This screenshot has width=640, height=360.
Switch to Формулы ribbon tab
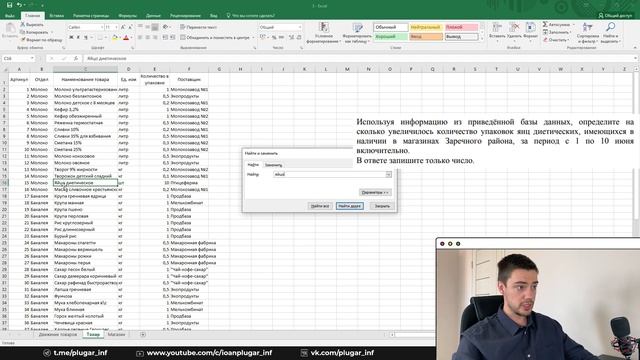pos(127,16)
